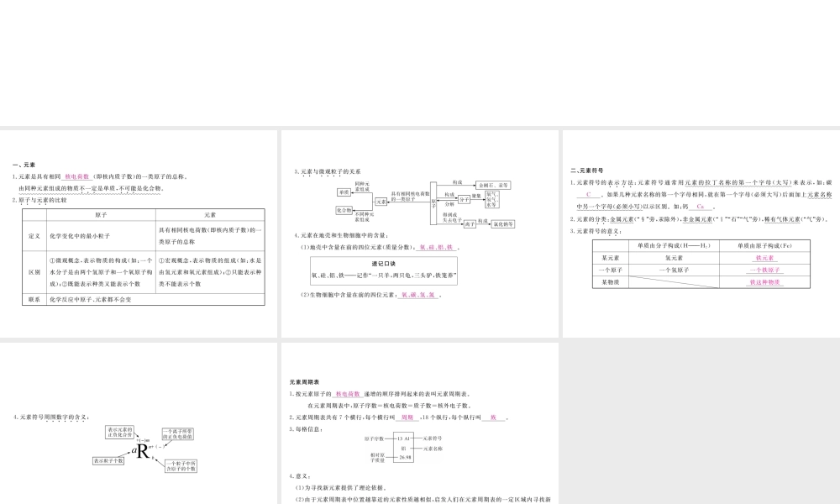The height and width of the screenshot is (504, 840).
Task: Click the 离子 box in the relationship diagram
Action: tap(470, 224)
